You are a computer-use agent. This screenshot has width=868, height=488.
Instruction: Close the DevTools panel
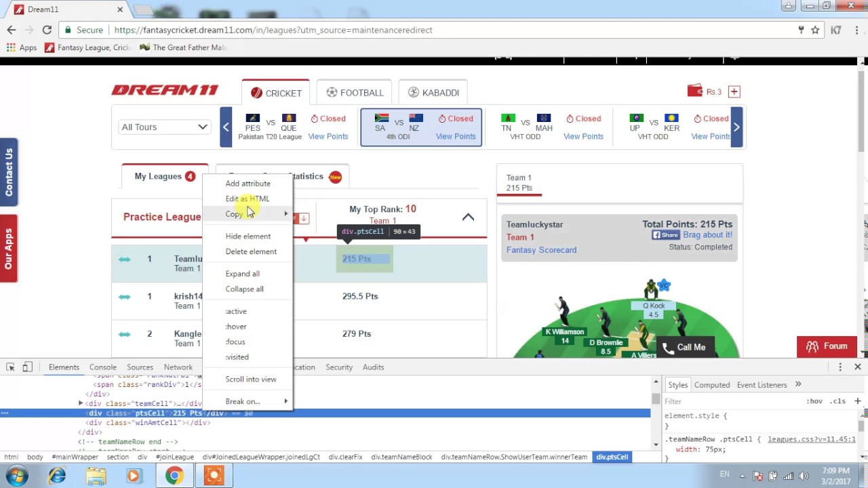point(858,367)
